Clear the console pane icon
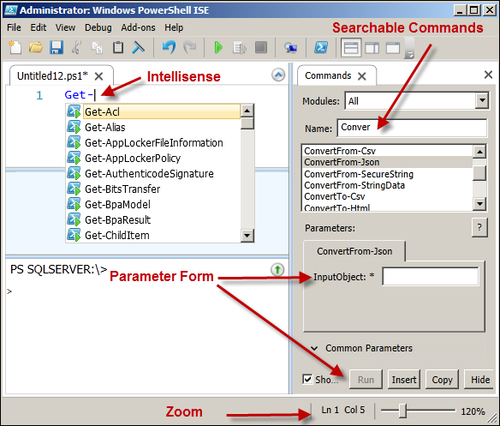Viewport: 500px width, 426px height. (x=138, y=47)
